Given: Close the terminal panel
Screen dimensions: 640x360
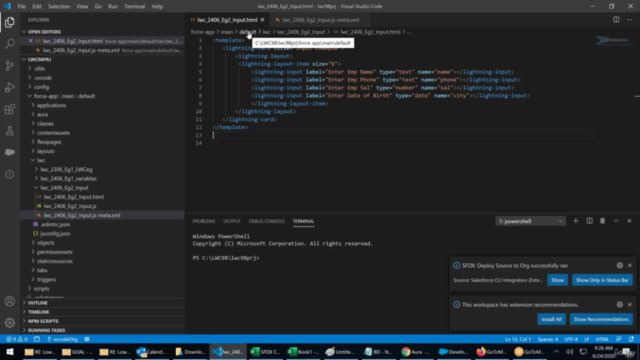Looking at the screenshot, I should (629, 221).
